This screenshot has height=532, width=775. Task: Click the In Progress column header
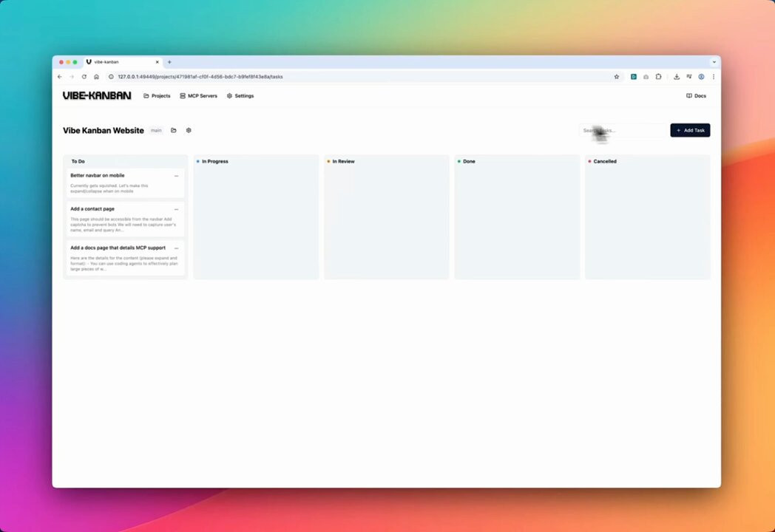[x=215, y=162]
